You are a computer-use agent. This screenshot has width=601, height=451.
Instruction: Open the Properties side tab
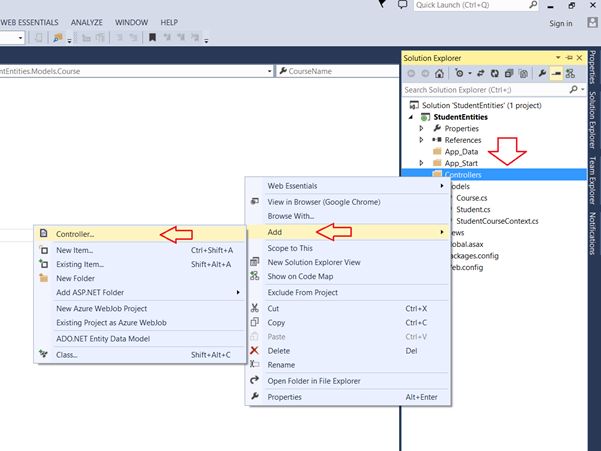pyautogui.click(x=593, y=67)
